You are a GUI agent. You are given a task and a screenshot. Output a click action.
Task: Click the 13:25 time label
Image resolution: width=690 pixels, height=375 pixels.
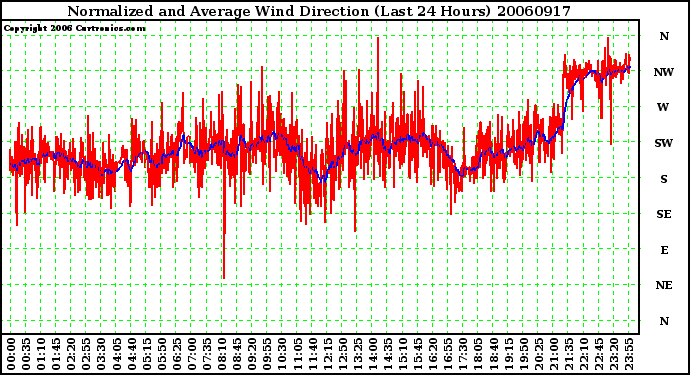point(357,354)
